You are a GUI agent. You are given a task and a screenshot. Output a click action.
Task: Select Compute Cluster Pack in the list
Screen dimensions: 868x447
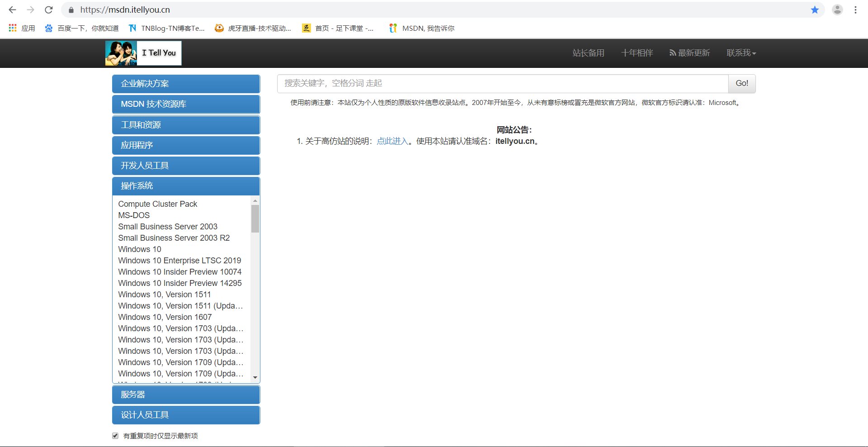(158, 204)
